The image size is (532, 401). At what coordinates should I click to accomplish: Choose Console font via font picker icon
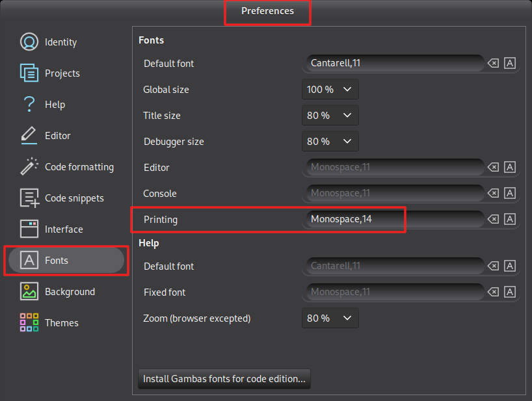coord(511,193)
